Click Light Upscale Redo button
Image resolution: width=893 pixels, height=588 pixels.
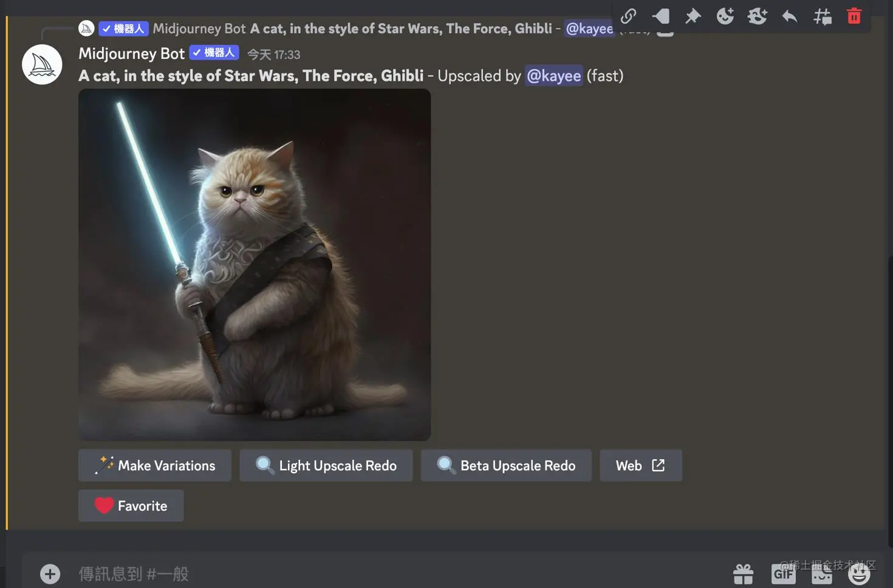326,465
